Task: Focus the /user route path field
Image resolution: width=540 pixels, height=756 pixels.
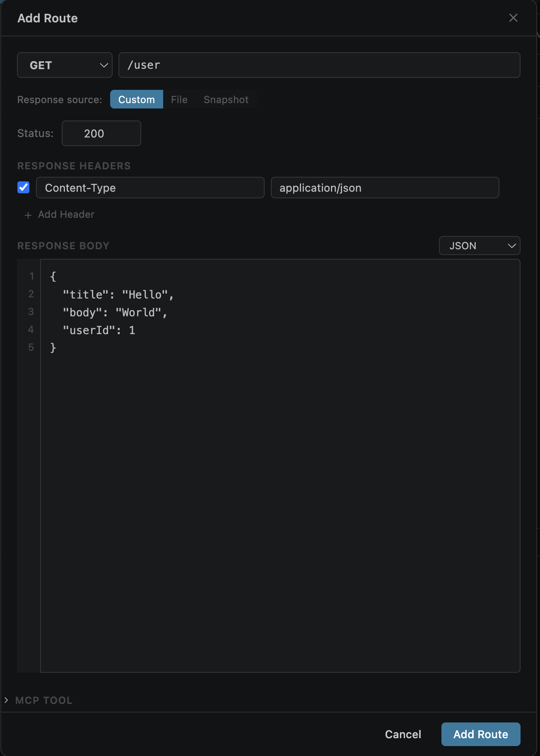Action: 319,65
